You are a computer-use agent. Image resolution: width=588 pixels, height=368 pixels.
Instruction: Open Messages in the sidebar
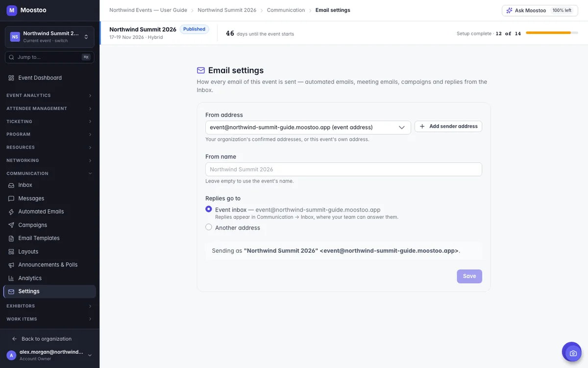click(x=49, y=199)
